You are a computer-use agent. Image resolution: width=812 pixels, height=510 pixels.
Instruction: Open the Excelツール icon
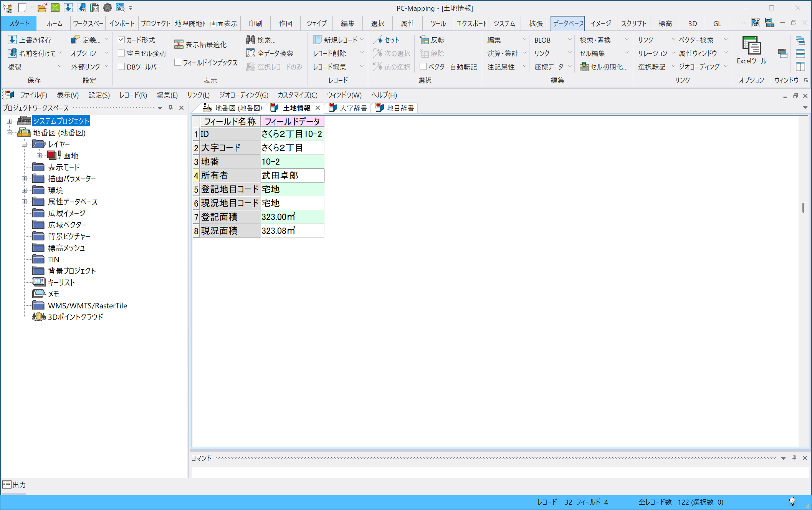click(751, 46)
